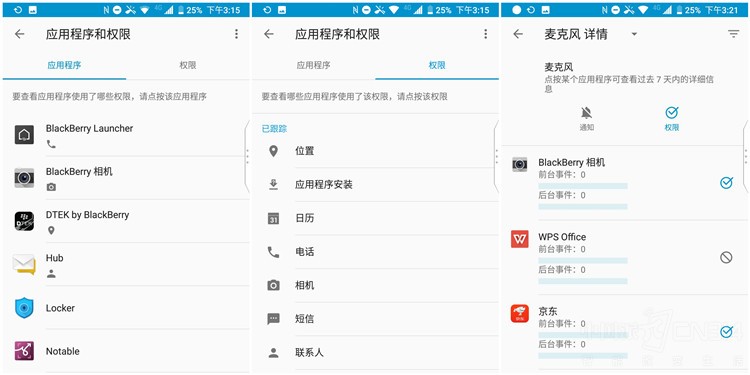Tap camera permission icon under BlackBerry 相机
Viewport: 750px width, 375px height.
[x=51, y=187]
